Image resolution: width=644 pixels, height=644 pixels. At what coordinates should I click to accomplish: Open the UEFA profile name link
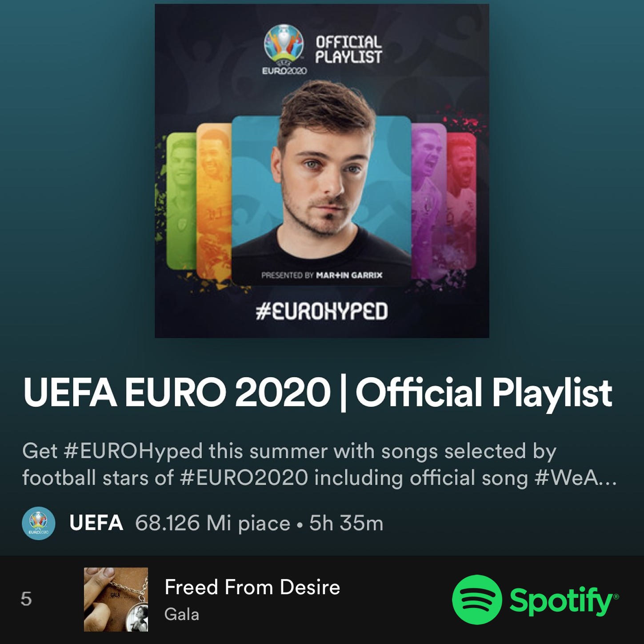click(96, 523)
